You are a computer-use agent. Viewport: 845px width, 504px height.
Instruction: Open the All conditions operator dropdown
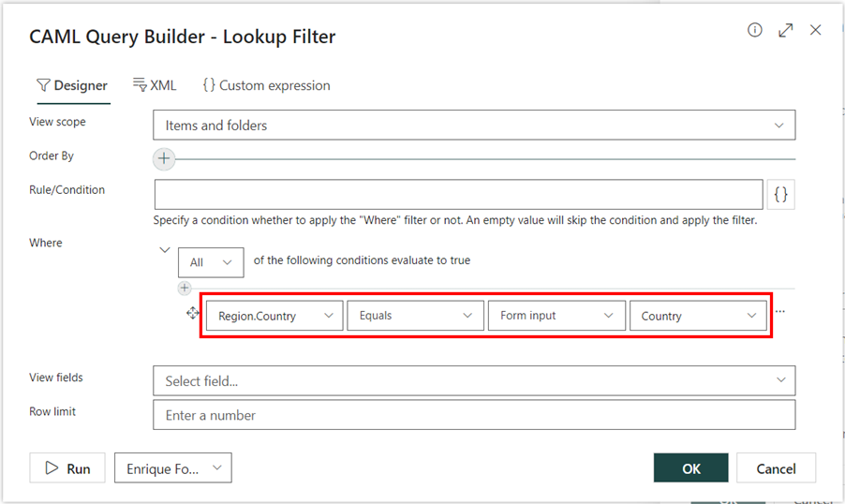(x=211, y=262)
